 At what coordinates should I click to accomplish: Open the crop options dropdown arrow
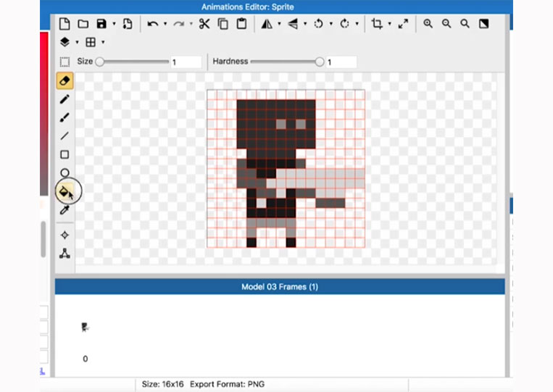coord(390,24)
